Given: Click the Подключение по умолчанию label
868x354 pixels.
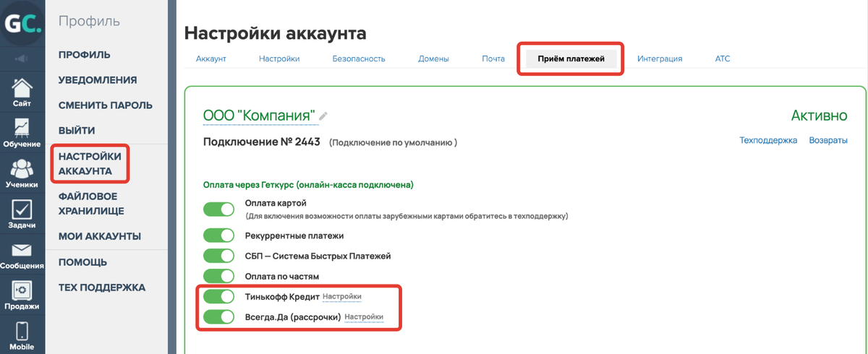Looking at the screenshot, I should [393, 143].
